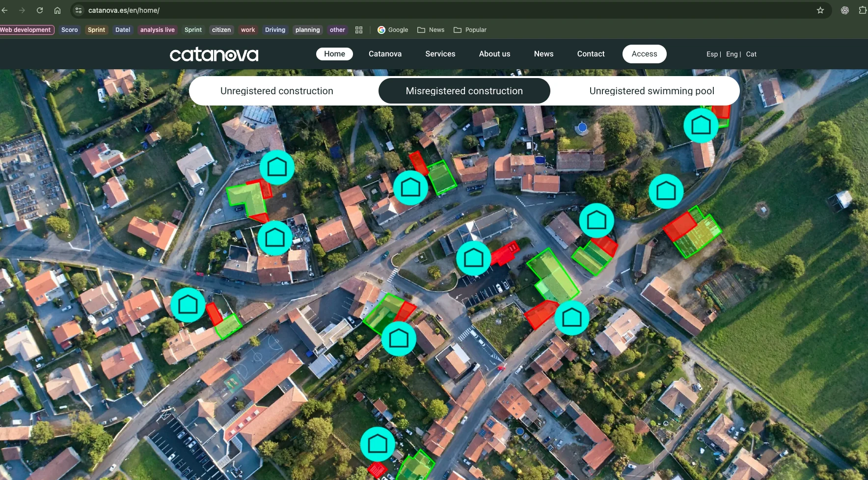Open the bookmark tab groups grid icon

click(x=359, y=30)
